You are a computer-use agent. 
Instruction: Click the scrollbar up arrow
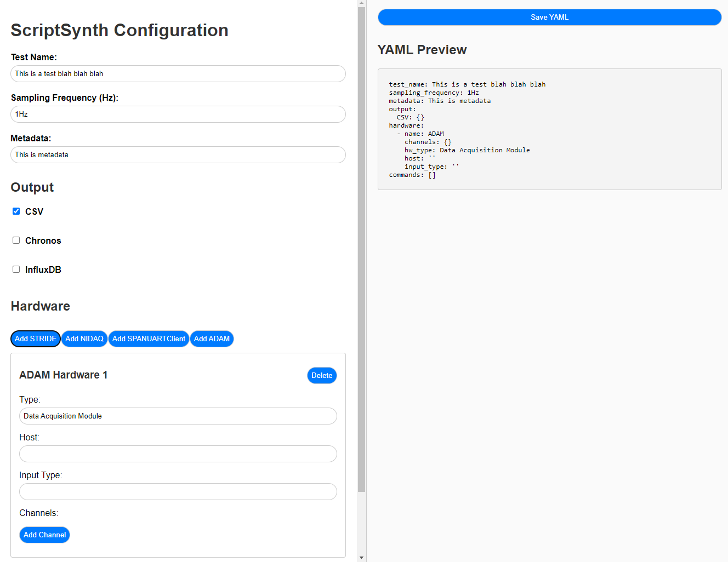361,3
